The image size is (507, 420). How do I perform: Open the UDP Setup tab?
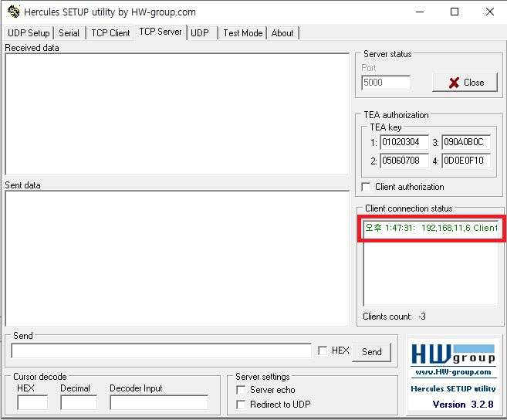click(29, 33)
